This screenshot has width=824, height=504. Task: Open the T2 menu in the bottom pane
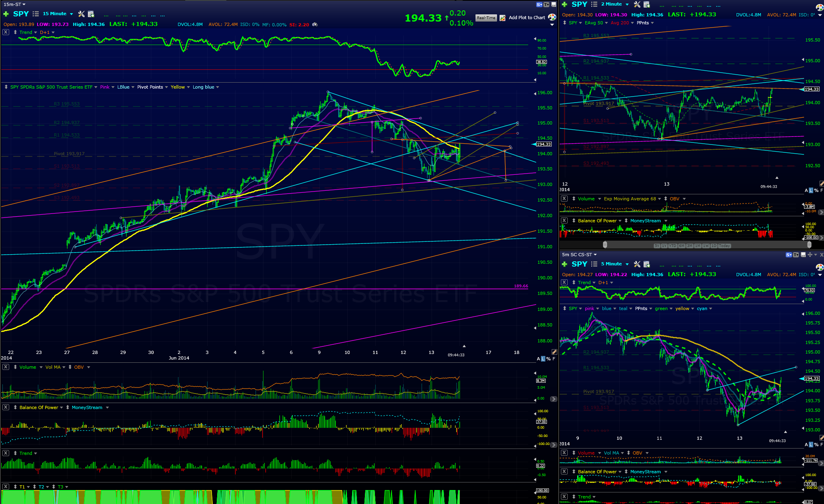[x=44, y=487]
